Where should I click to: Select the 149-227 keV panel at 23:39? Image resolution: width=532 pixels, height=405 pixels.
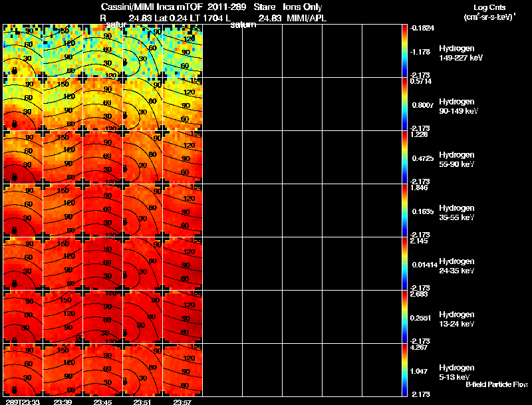coord(63,51)
